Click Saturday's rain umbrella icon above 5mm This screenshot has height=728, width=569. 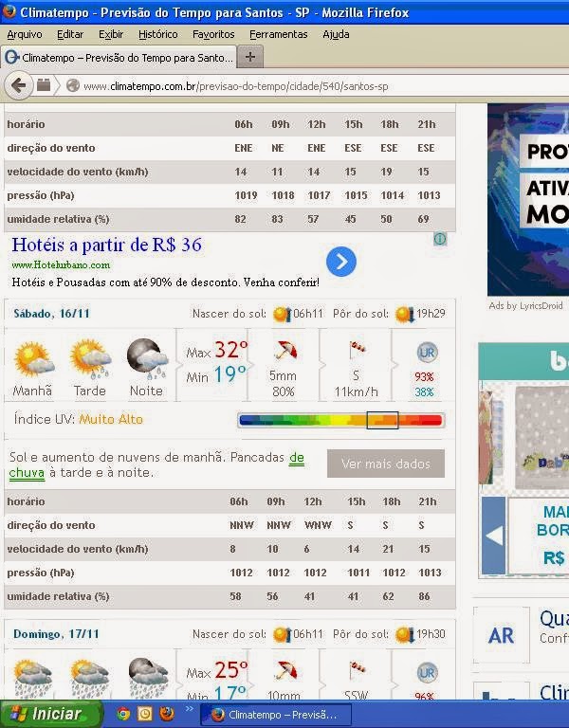tap(284, 351)
